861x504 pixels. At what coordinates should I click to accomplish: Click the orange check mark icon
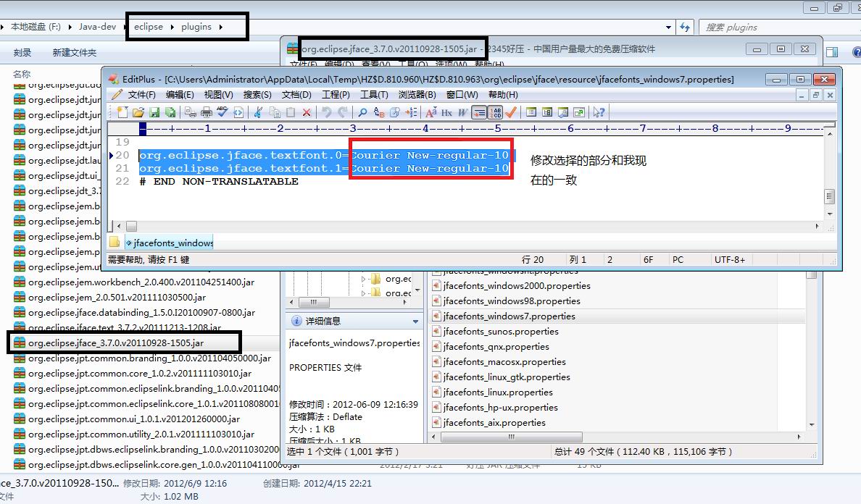coord(511,112)
